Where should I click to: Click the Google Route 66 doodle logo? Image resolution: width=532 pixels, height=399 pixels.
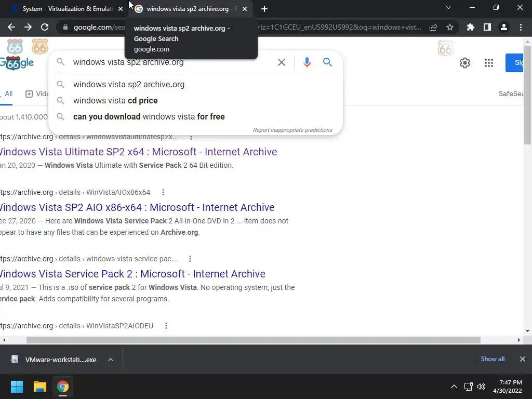click(17, 63)
